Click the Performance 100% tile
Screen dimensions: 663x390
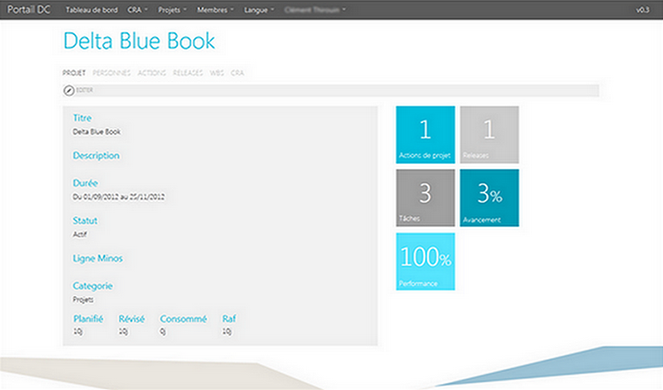[425, 261]
